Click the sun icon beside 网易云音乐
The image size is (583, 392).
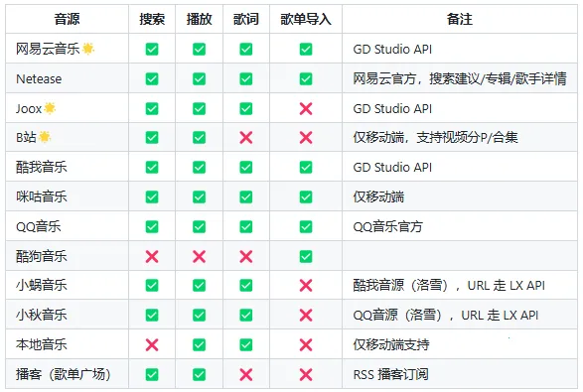pos(88,49)
